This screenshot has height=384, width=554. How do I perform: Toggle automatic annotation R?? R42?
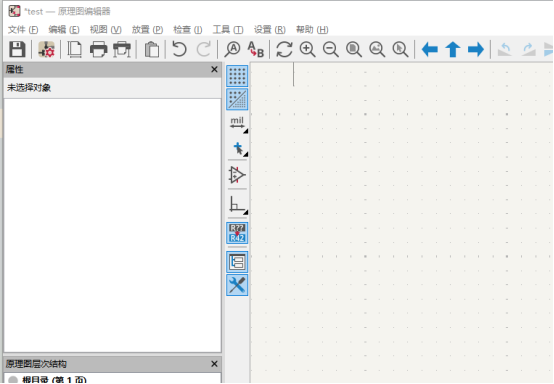237,233
